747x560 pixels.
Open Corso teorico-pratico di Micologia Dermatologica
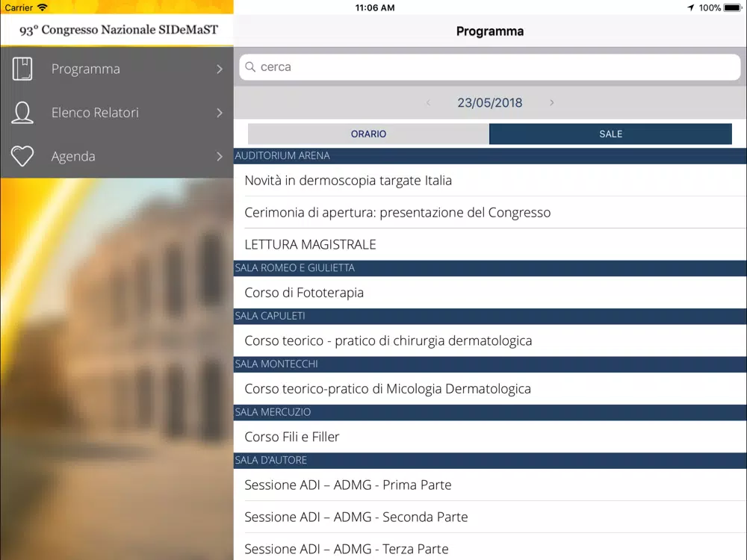[x=490, y=388]
